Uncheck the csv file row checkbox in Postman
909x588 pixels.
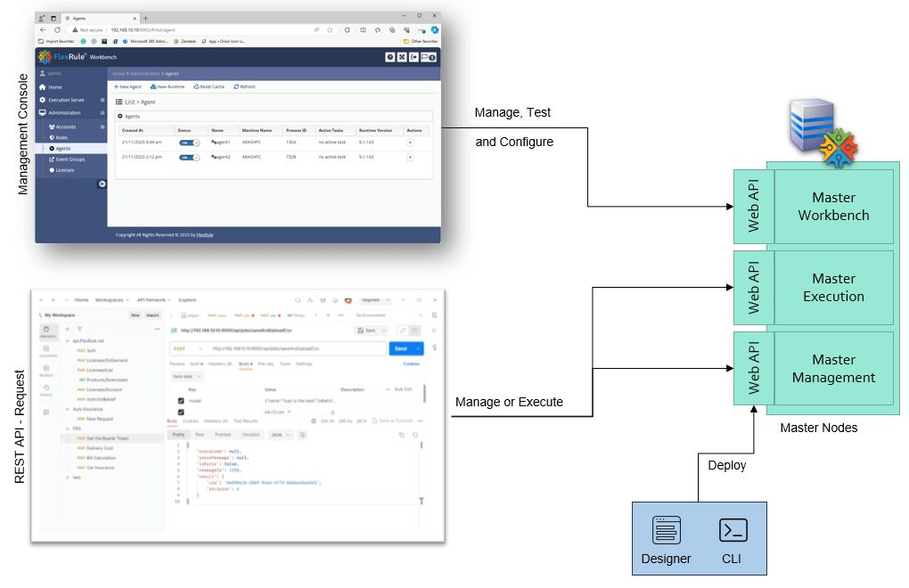(x=181, y=412)
